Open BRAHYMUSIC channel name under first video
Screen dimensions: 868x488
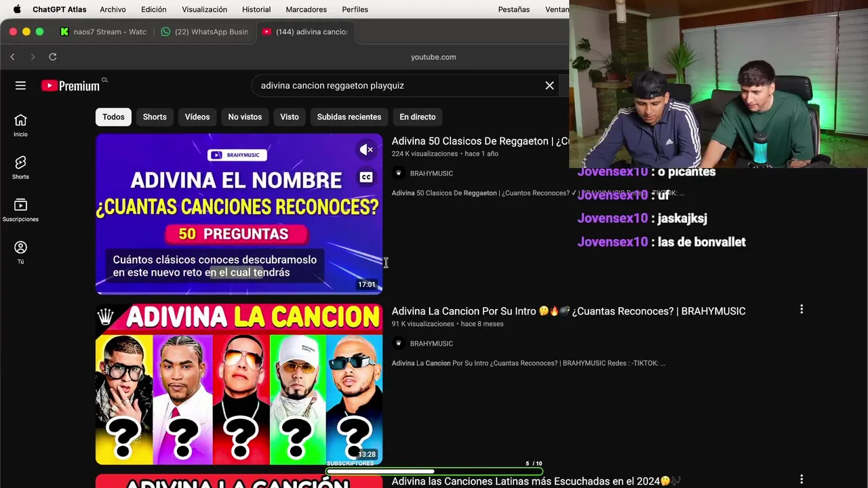431,174
